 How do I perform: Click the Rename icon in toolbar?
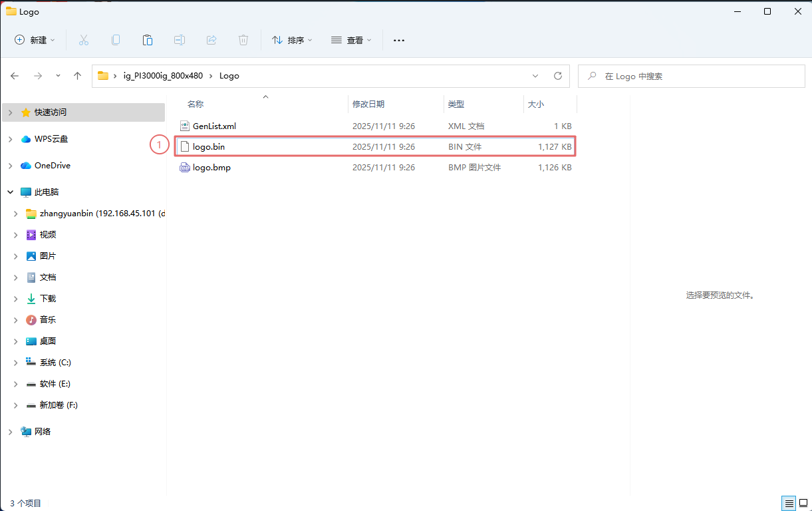[180, 40]
